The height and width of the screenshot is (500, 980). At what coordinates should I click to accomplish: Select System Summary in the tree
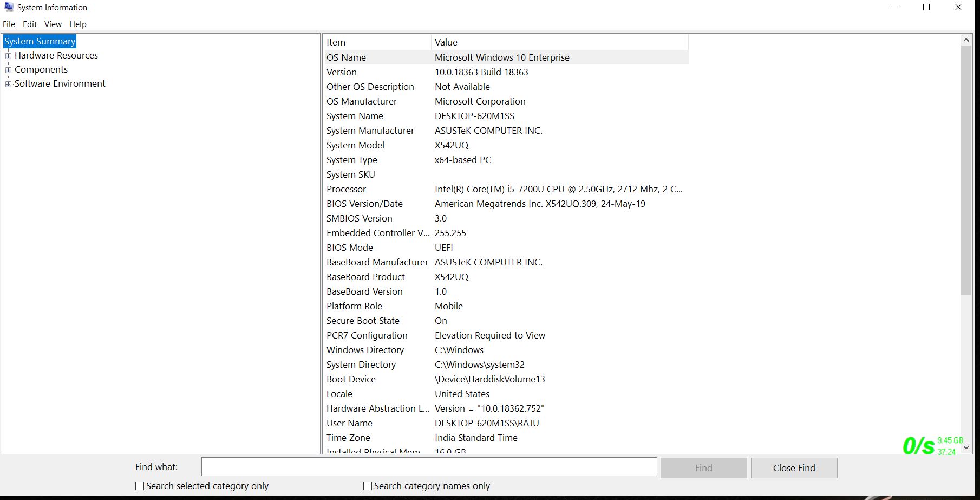[x=40, y=41]
